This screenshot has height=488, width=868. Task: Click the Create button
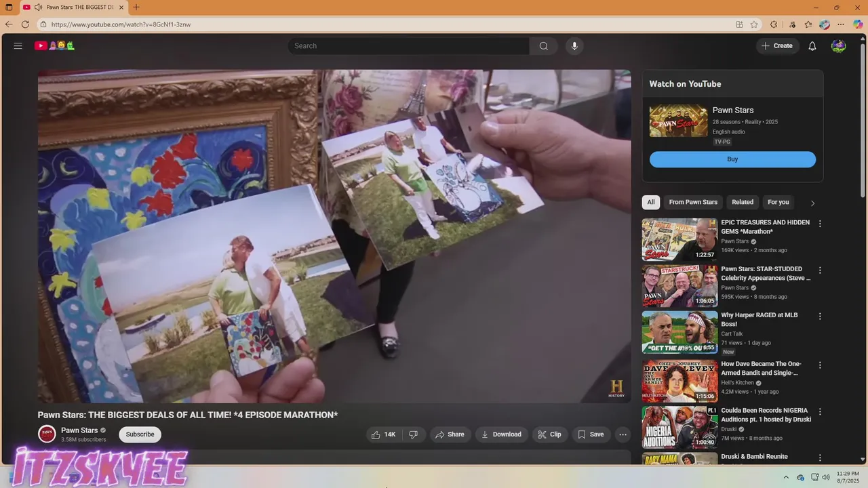click(777, 46)
